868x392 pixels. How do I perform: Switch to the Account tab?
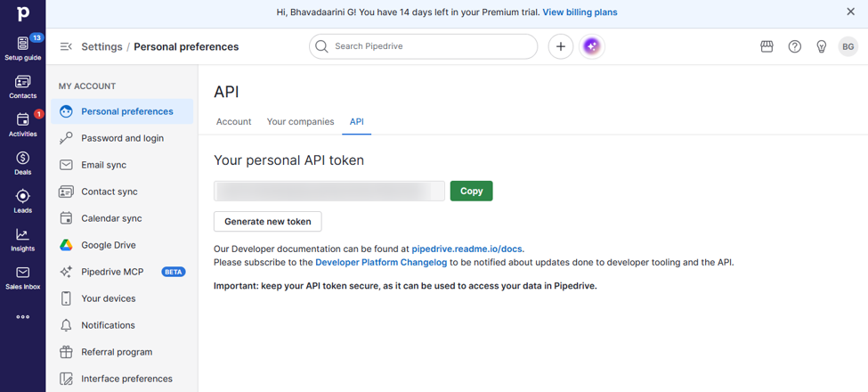click(x=233, y=122)
